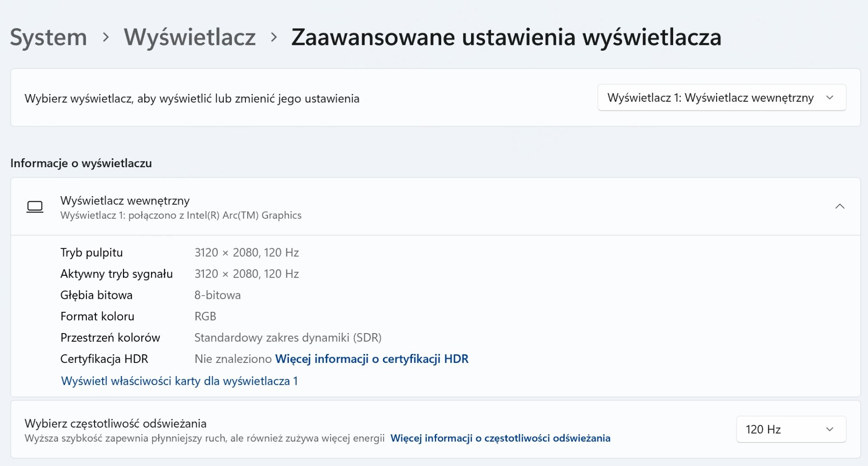Click the chevron in refresh rate dropdown
Image resolution: width=868 pixels, height=466 pixels.
[830, 429]
